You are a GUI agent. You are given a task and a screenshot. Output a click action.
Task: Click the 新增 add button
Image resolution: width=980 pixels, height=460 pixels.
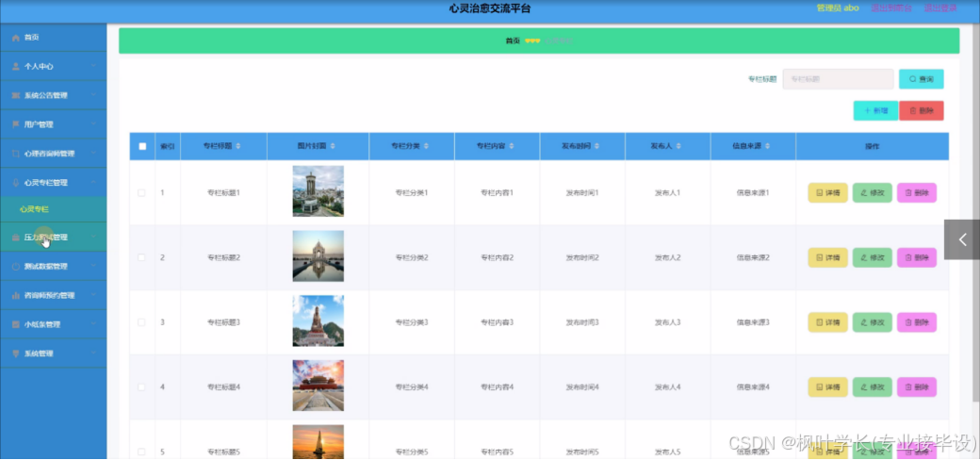(875, 110)
